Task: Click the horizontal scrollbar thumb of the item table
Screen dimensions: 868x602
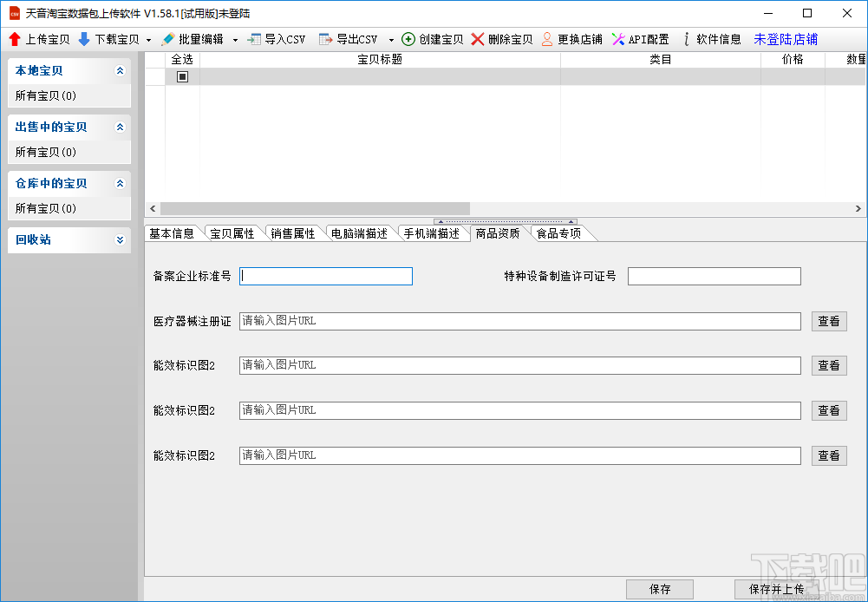Action: point(315,209)
